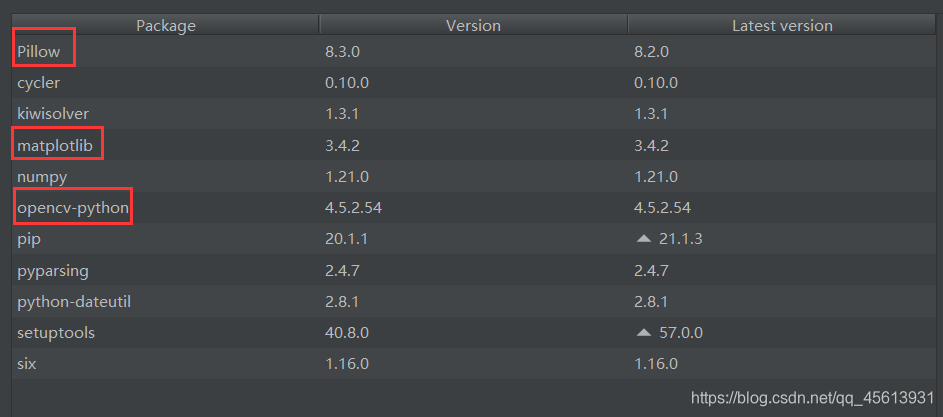Click Pillow latest version 8.2.0
Viewport: 943px width, 417px height.
[x=651, y=51]
